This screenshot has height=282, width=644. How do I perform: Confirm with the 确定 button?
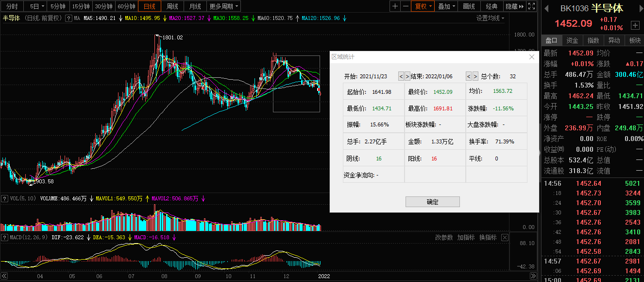432,202
